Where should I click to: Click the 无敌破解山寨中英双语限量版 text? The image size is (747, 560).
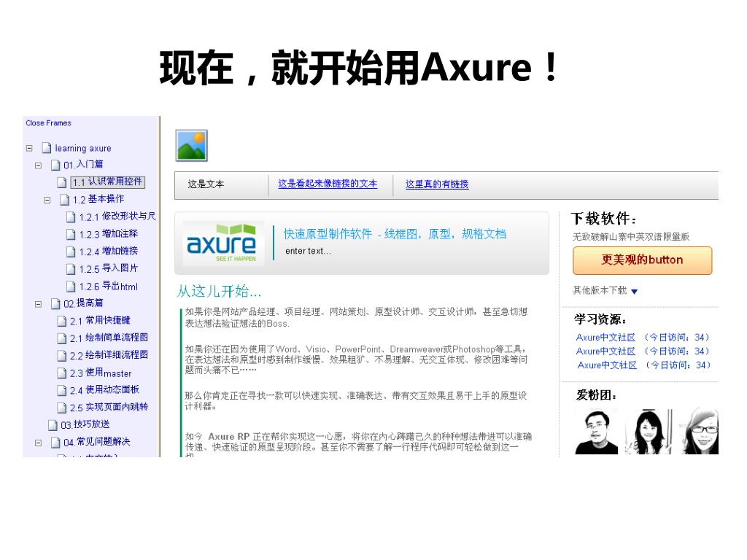click(631, 237)
